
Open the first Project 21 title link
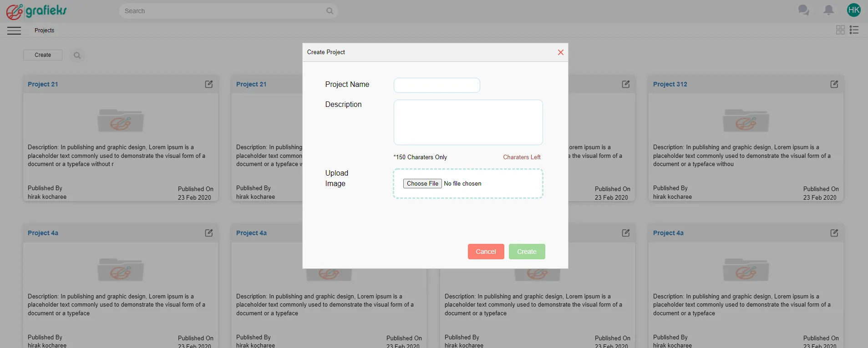click(43, 84)
